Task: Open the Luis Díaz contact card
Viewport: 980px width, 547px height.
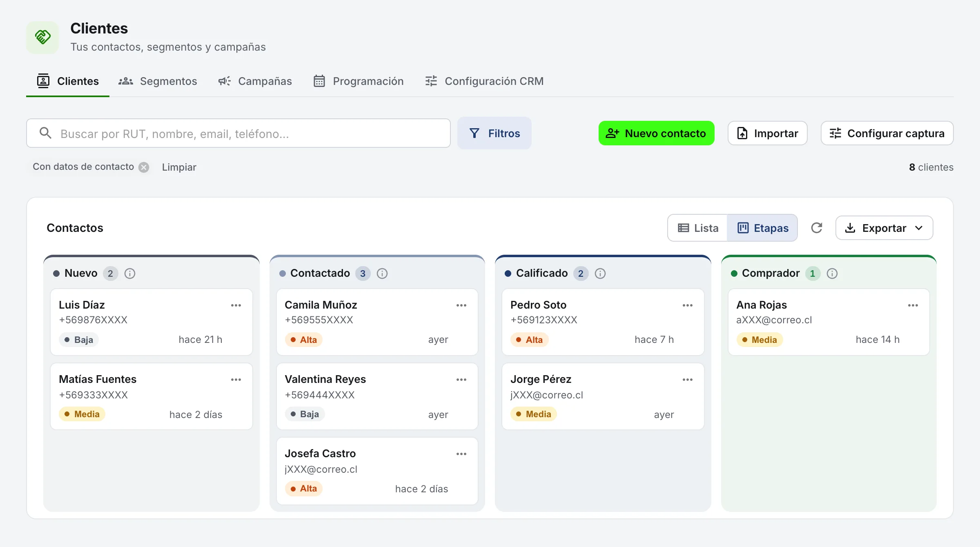Action: 151,322
